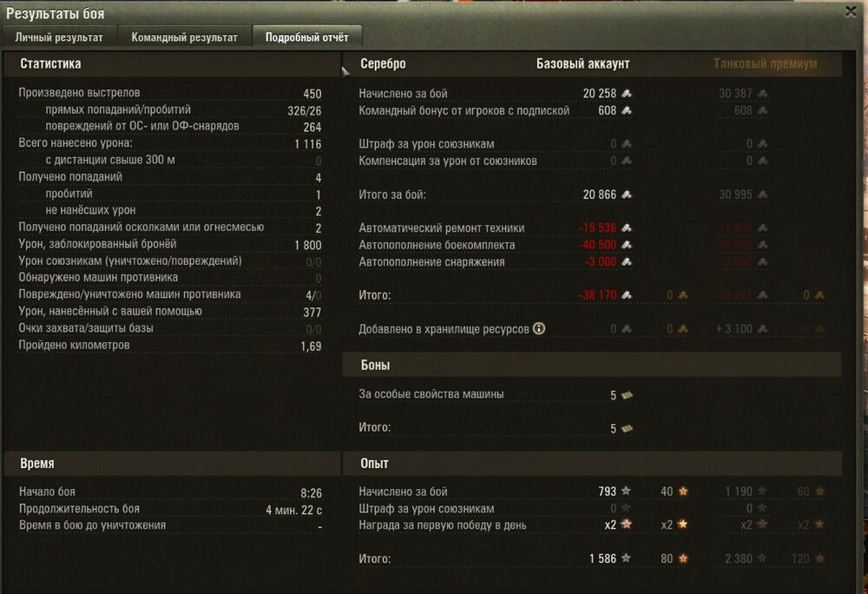868x594 pixels.
Task: Click the info icon near "Добавлено в хранилище ресурсов"
Action: tap(537, 328)
